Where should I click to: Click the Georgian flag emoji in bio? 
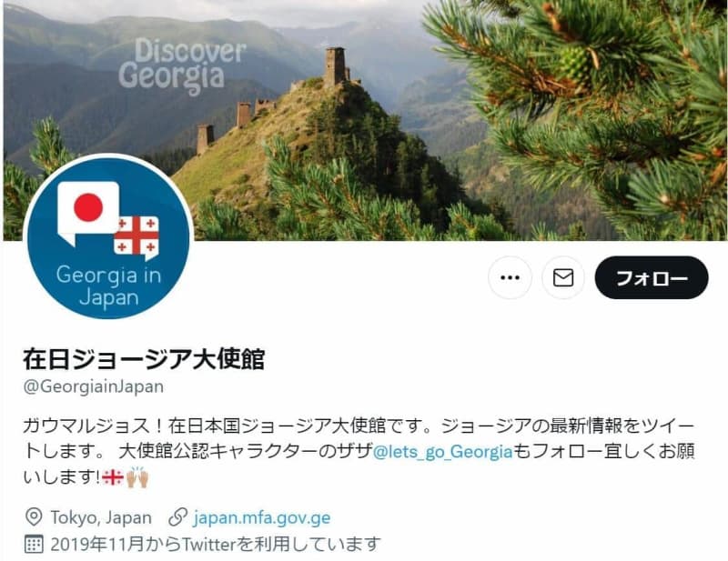112,477
